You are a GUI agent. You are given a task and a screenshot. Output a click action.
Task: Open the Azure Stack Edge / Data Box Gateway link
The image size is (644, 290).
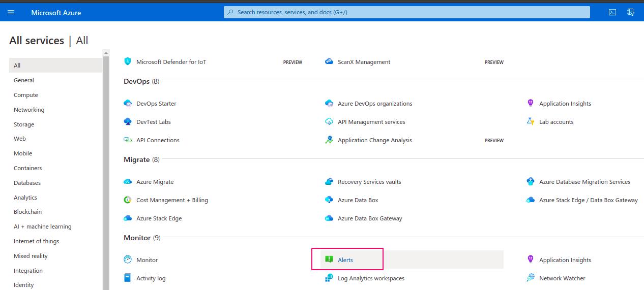(x=589, y=200)
